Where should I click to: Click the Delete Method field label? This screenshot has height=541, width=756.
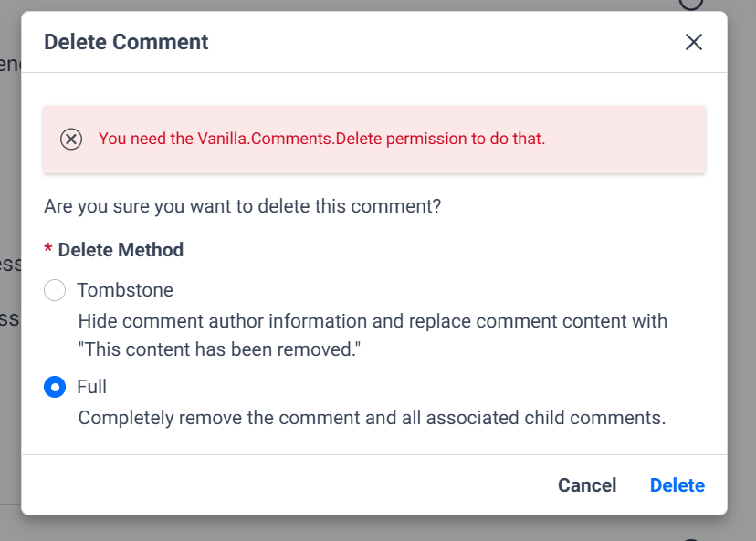[x=121, y=250]
